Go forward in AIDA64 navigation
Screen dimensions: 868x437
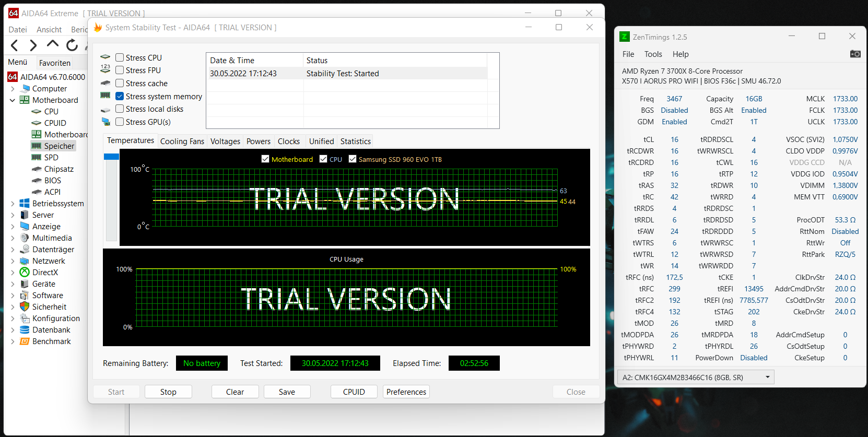pyautogui.click(x=33, y=45)
